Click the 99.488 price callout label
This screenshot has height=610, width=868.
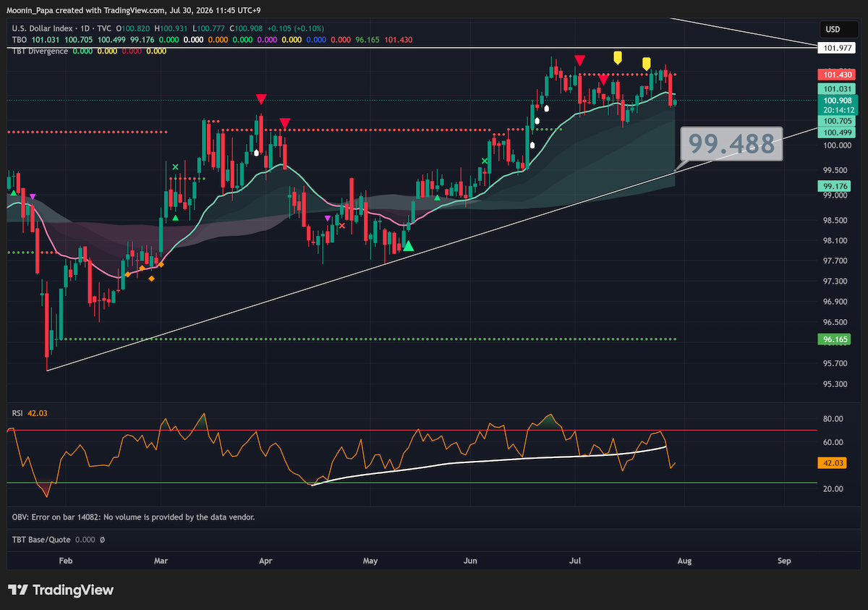click(x=731, y=144)
